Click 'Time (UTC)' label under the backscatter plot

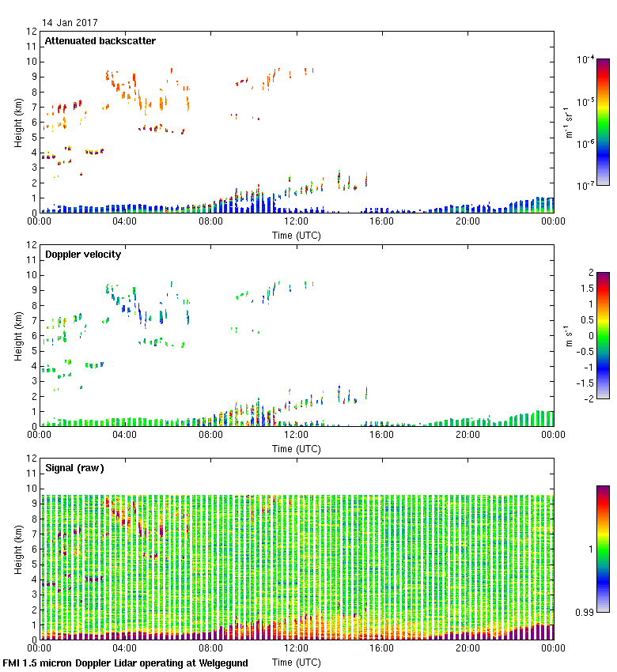297,235
